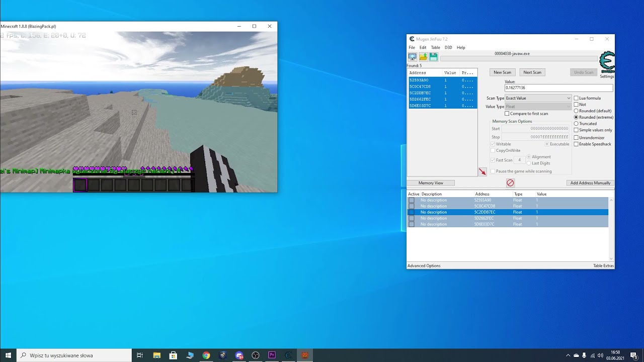
Task: Switch to Minecraft taskbar icon
Action: (305, 355)
